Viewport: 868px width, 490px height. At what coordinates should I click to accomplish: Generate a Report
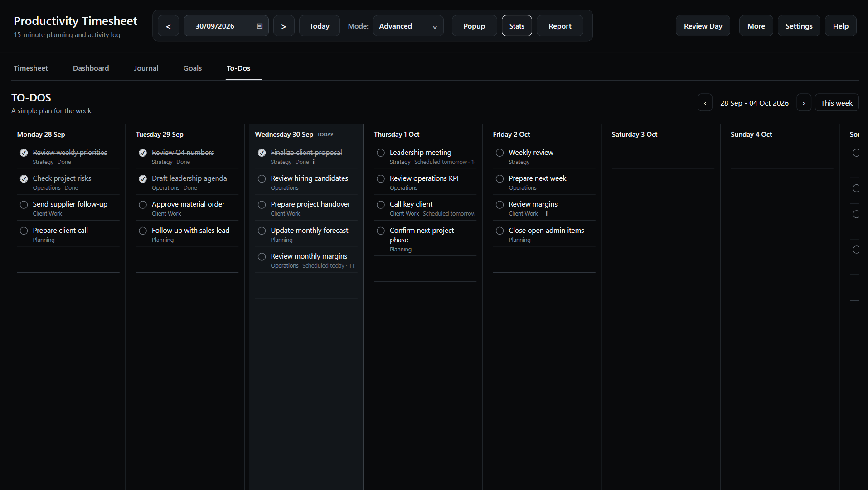click(x=560, y=26)
